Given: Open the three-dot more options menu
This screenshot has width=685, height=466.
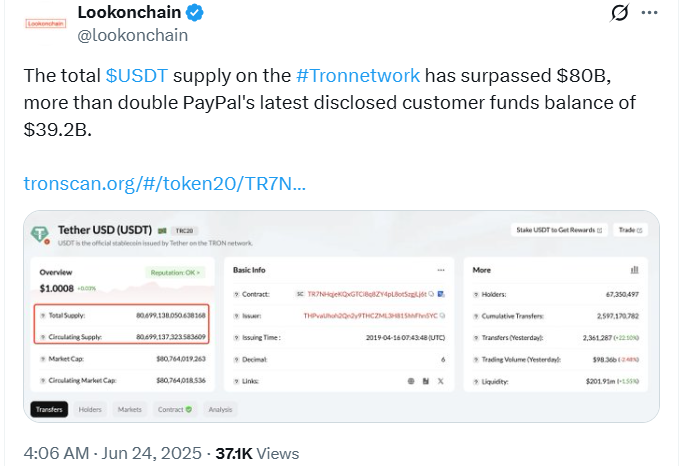Looking at the screenshot, I should [651, 14].
